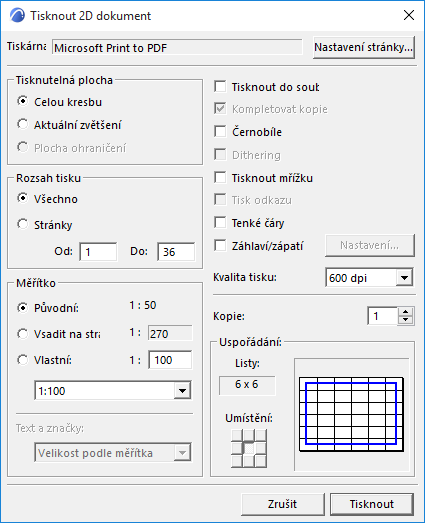Click the Archicad icon in title bar
425x523 pixels.
click(17, 15)
